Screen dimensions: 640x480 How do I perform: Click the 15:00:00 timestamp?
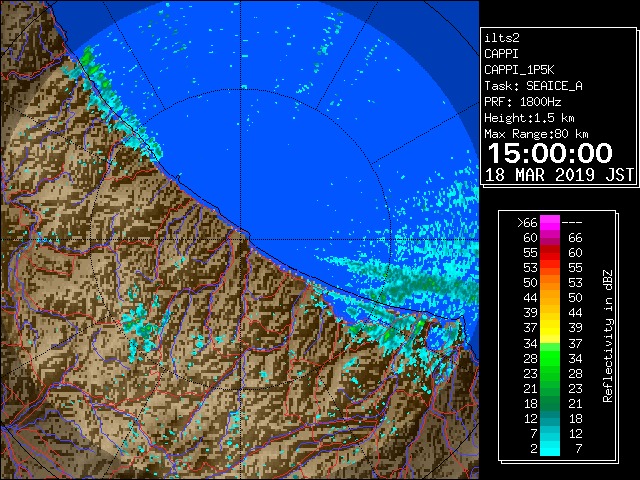click(550, 153)
